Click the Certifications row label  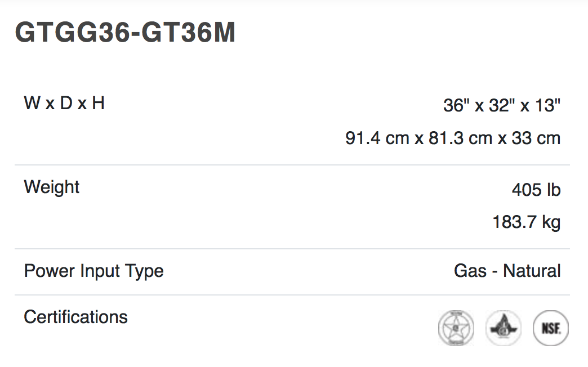point(75,317)
